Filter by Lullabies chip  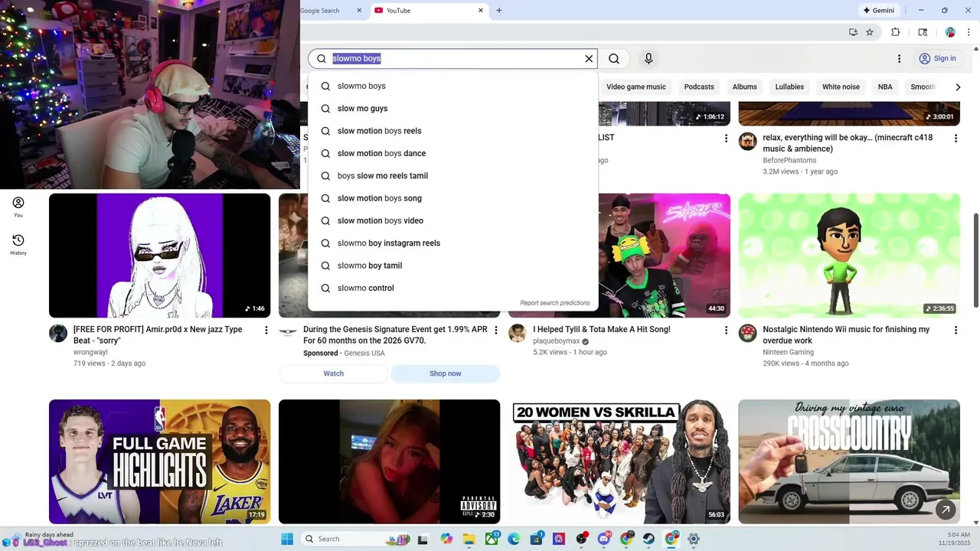pos(789,87)
